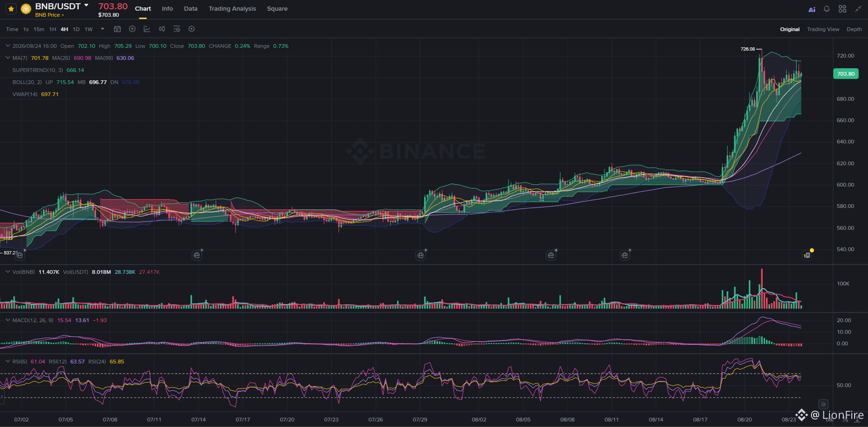This screenshot has height=427, width=868.
Task: Open the news feed icon with yellow dot
Action: coord(807,255)
